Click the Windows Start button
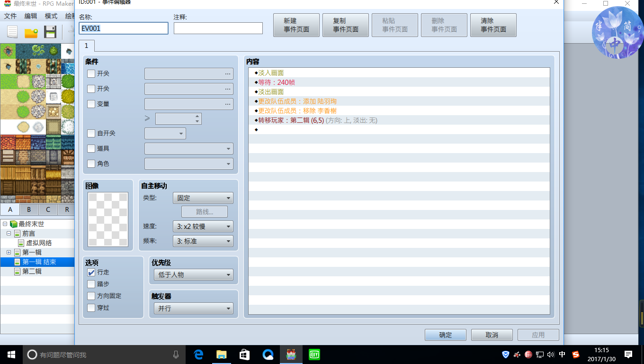Image resolution: width=644 pixels, height=364 pixels. pos(11,354)
